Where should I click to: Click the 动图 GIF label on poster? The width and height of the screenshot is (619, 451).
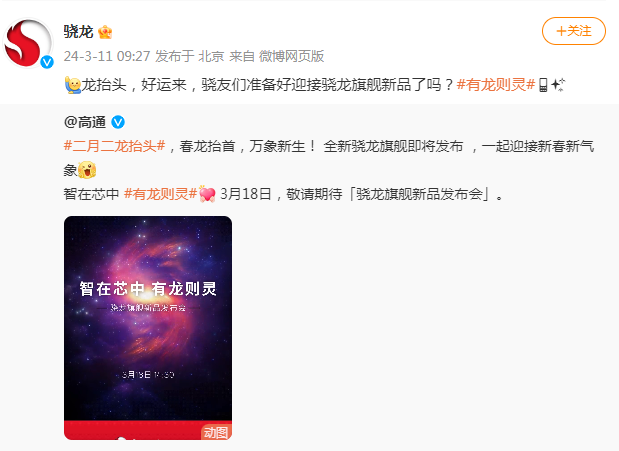coord(216,432)
